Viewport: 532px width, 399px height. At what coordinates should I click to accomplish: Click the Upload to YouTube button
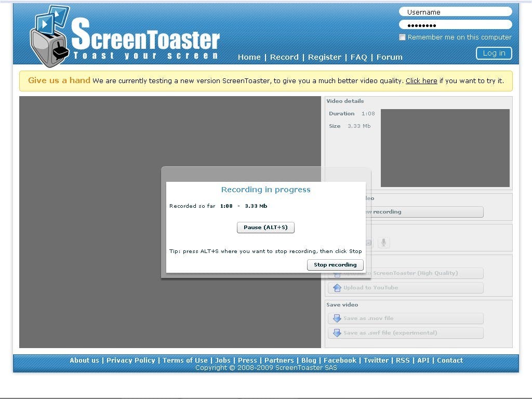405,288
